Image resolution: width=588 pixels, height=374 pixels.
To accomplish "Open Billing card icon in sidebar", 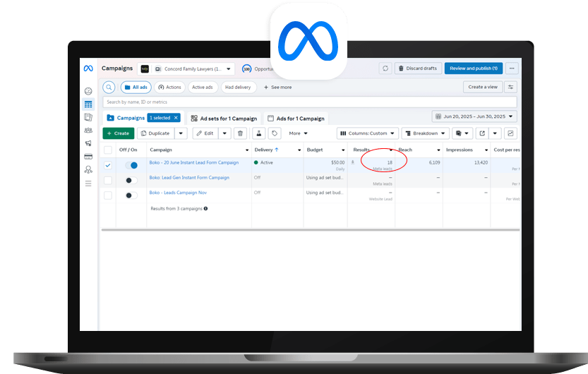I will (88, 156).
